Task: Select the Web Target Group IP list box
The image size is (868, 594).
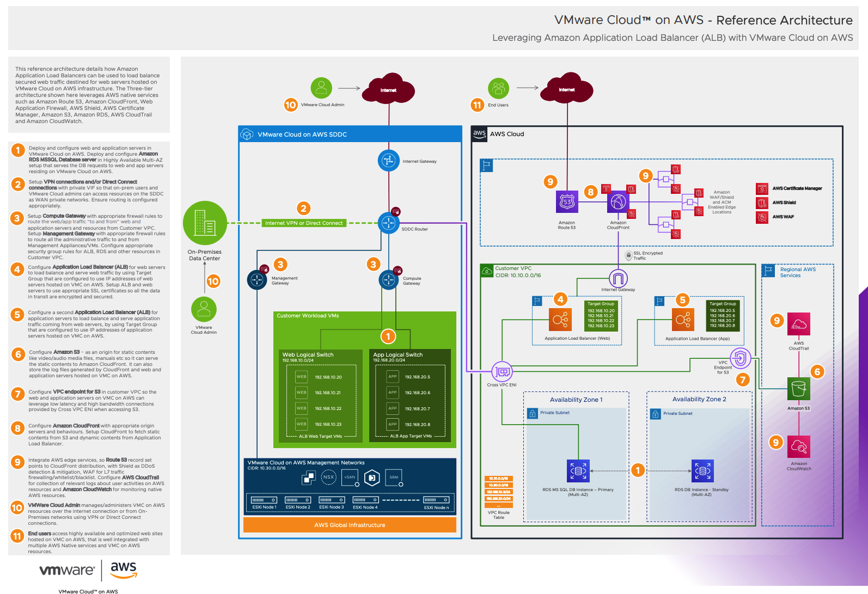Action: click(601, 315)
